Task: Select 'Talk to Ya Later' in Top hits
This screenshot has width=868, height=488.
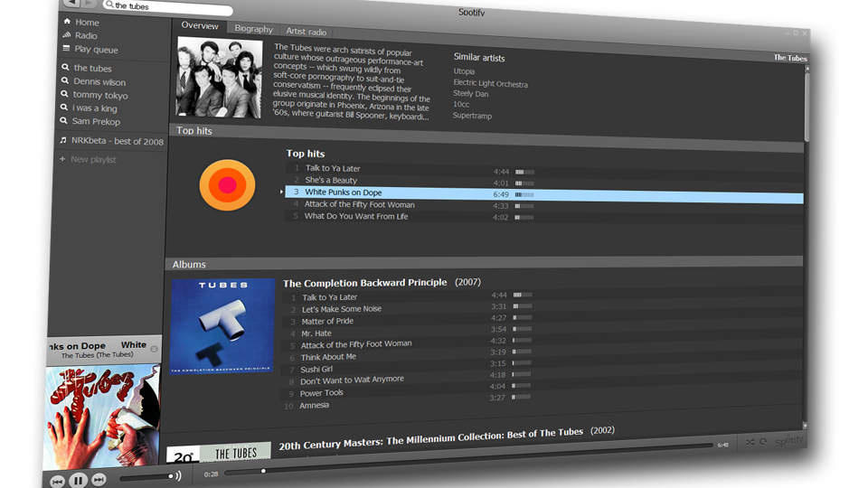Action: (333, 168)
